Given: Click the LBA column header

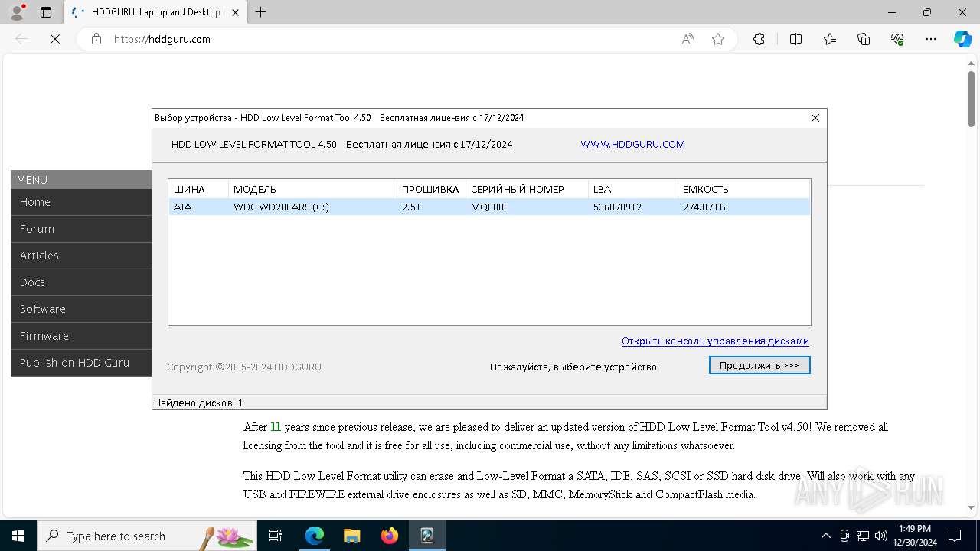Looking at the screenshot, I should 632,189.
